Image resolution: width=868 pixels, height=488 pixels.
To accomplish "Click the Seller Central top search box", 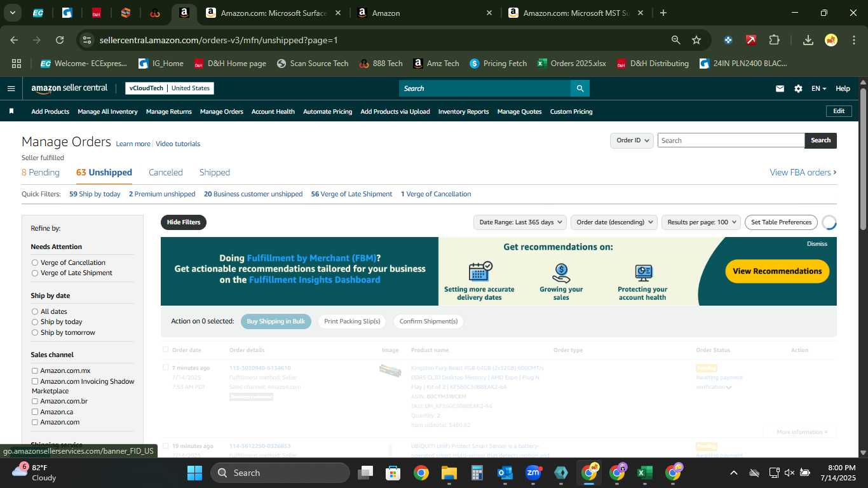I will (484, 88).
